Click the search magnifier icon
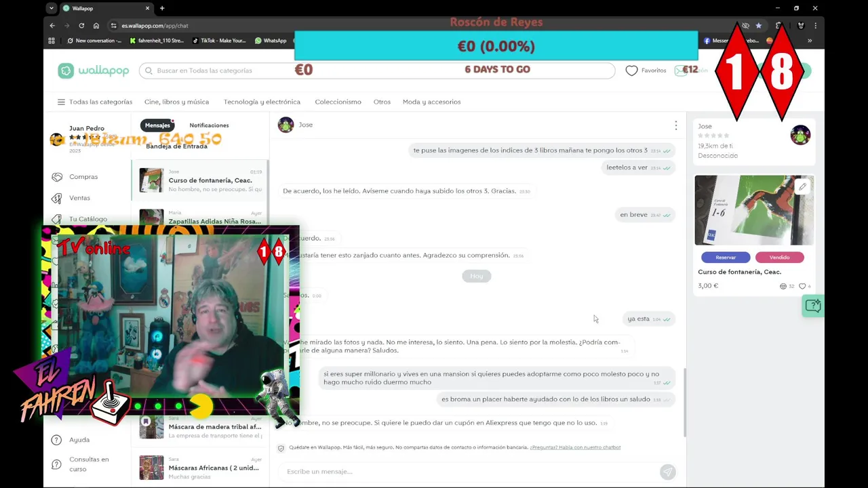Image resolution: width=868 pixels, height=488 pixels. click(x=149, y=70)
